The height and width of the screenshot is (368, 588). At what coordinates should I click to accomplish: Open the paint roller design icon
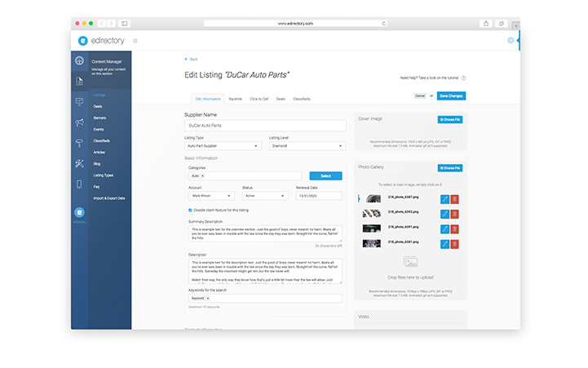(x=79, y=143)
